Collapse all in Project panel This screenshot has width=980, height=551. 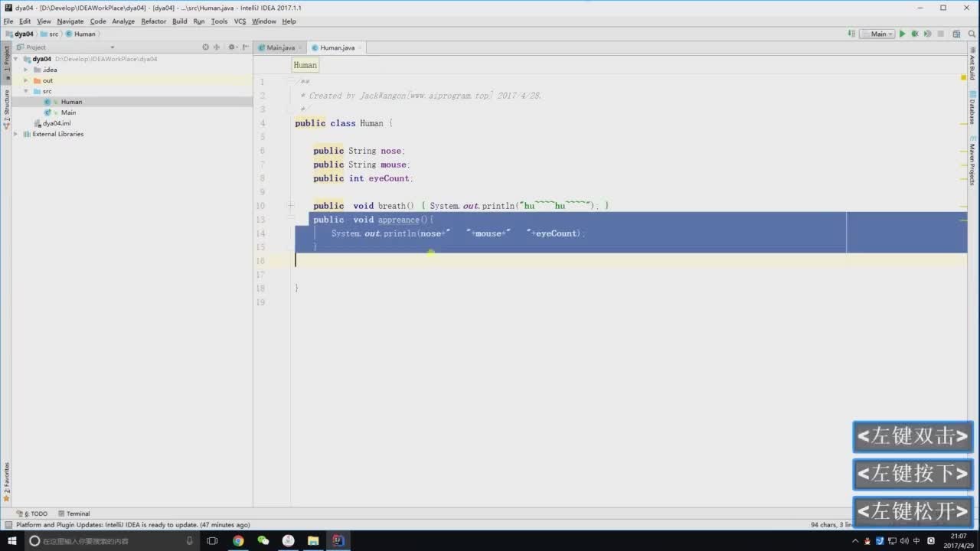pos(217,47)
